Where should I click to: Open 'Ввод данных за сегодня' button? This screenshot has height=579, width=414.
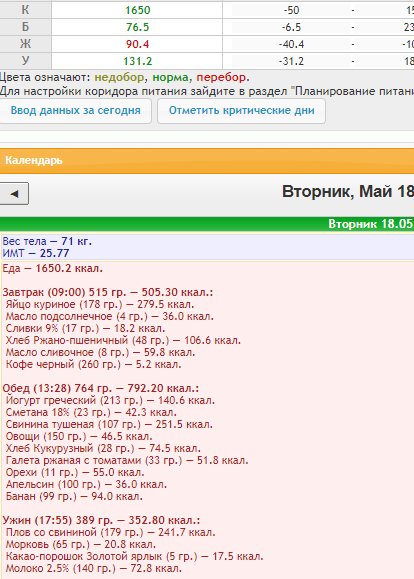point(75,110)
